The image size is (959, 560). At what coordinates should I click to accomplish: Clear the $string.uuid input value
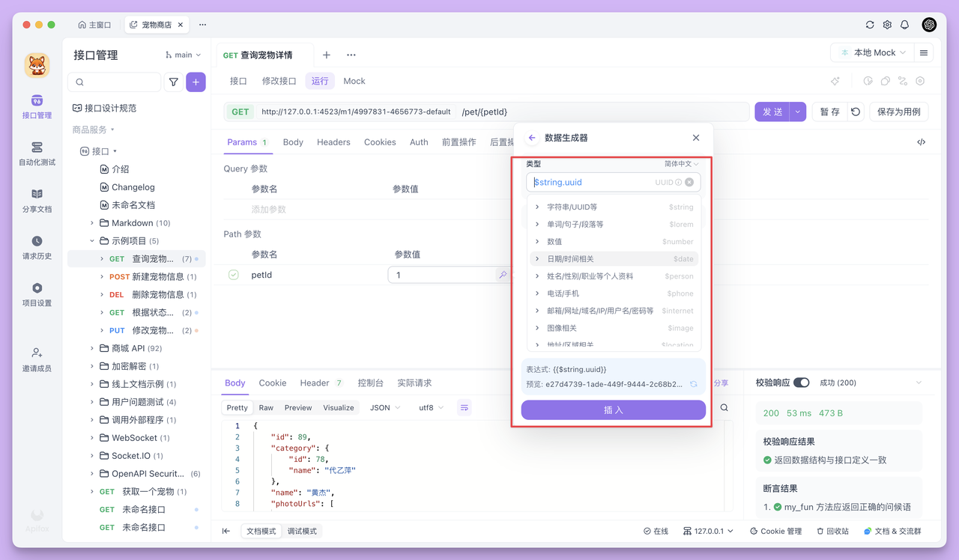(x=689, y=182)
